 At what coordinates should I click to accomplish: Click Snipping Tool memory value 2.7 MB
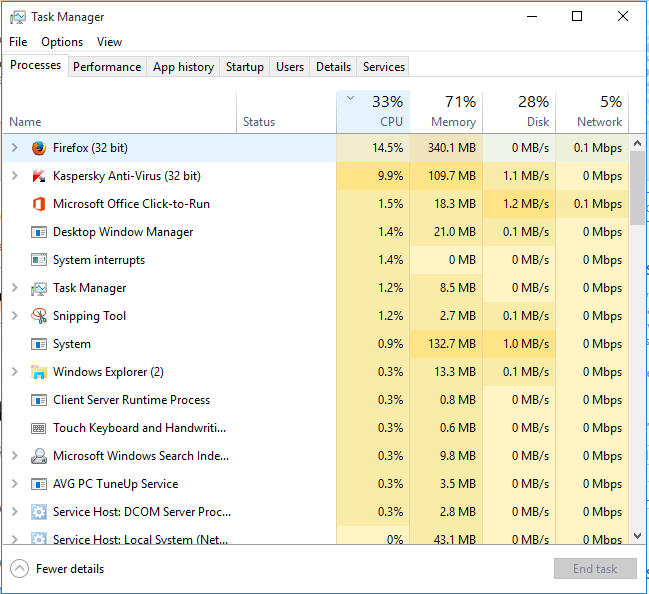458,316
